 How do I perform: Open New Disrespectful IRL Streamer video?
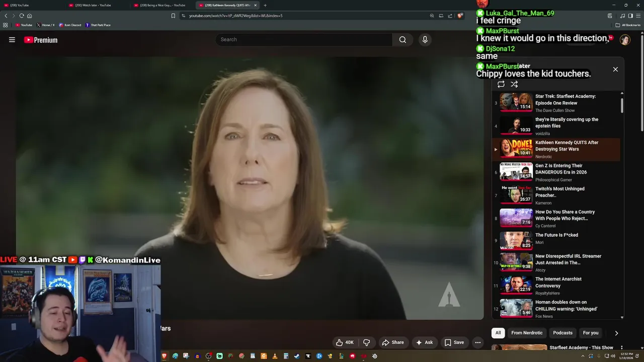point(556,263)
